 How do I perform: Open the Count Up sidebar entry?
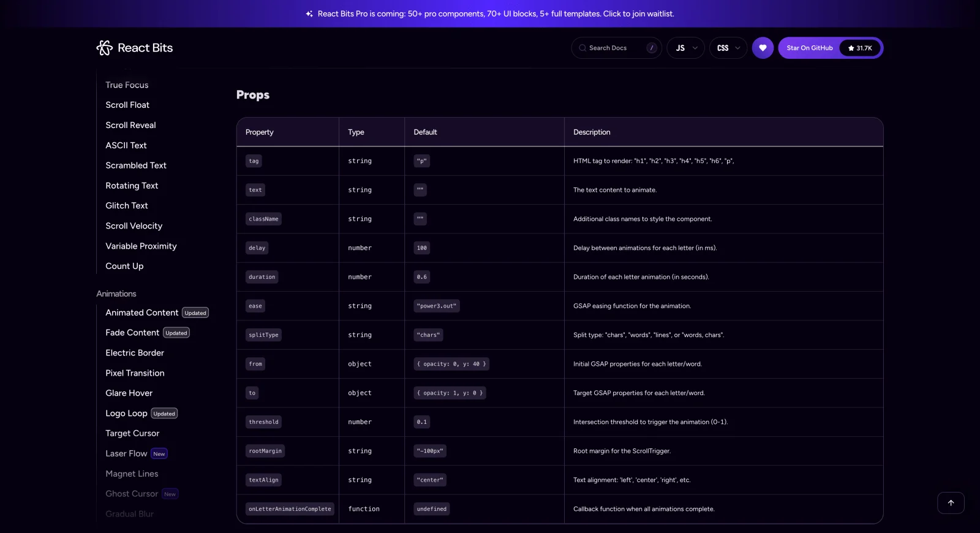(124, 266)
